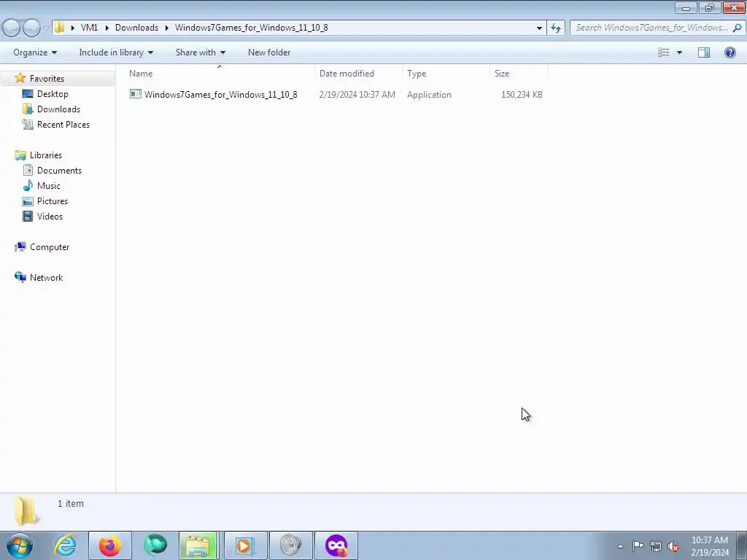Click the Show desktop strip
The width and height of the screenshot is (747, 560).
coord(742,545)
